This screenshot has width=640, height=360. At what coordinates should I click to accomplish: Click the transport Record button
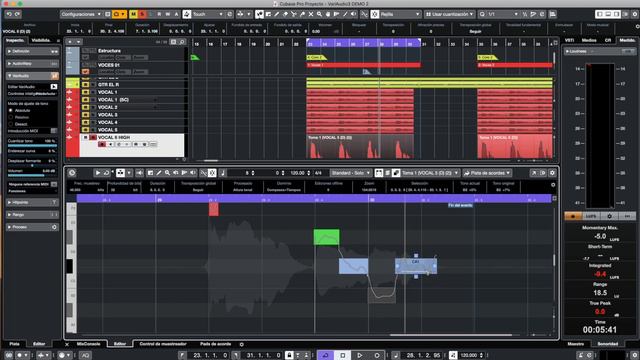point(377,356)
